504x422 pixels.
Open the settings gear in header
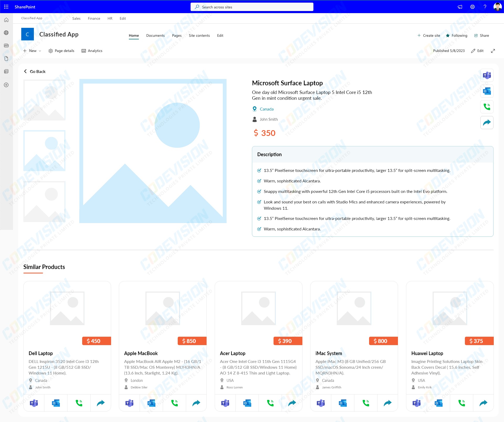click(472, 7)
